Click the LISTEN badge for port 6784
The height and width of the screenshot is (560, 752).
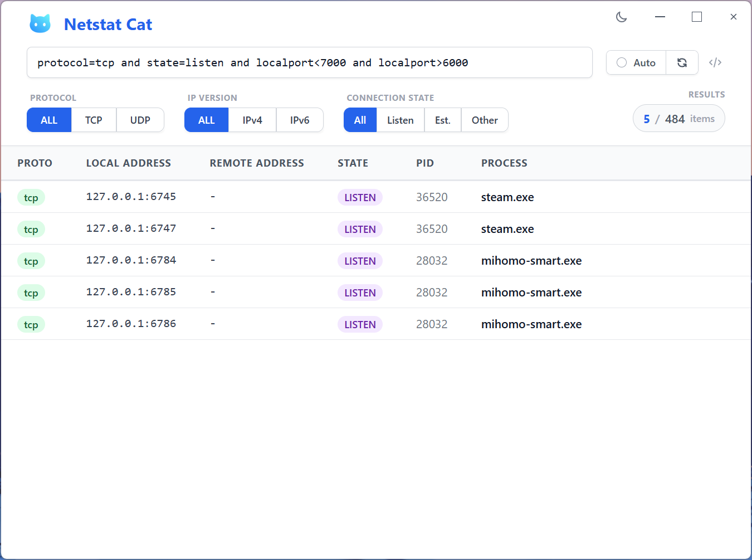(360, 261)
